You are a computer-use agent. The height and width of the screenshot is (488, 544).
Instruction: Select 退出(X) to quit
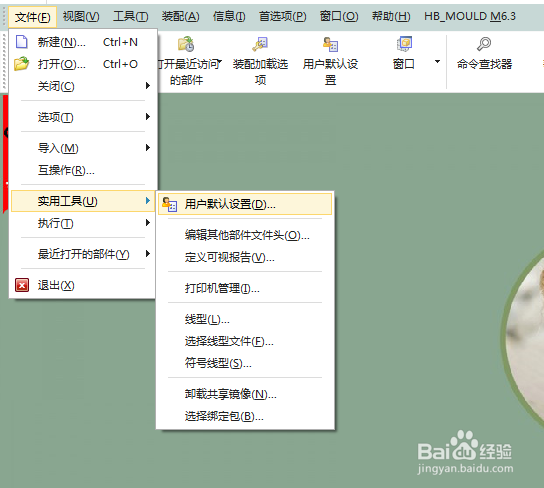point(83,285)
